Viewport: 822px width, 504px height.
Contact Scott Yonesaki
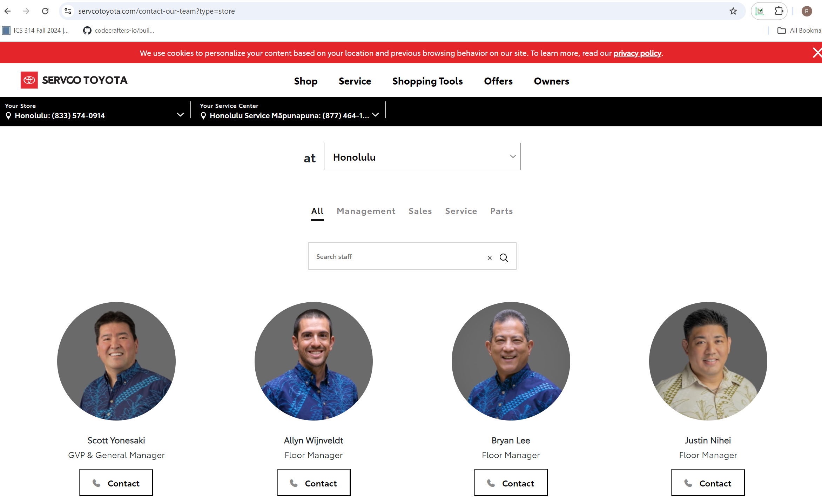tap(116, 483)
